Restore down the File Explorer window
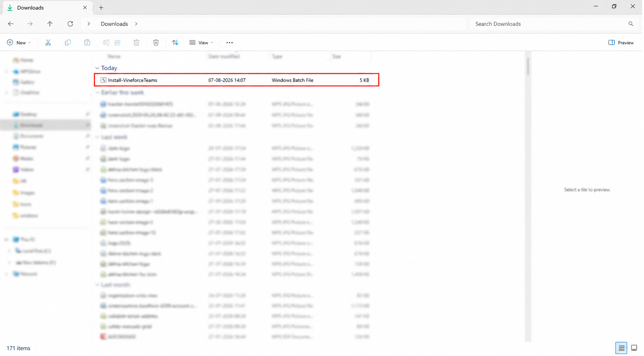The image size is (644, 356). point(614,6)
